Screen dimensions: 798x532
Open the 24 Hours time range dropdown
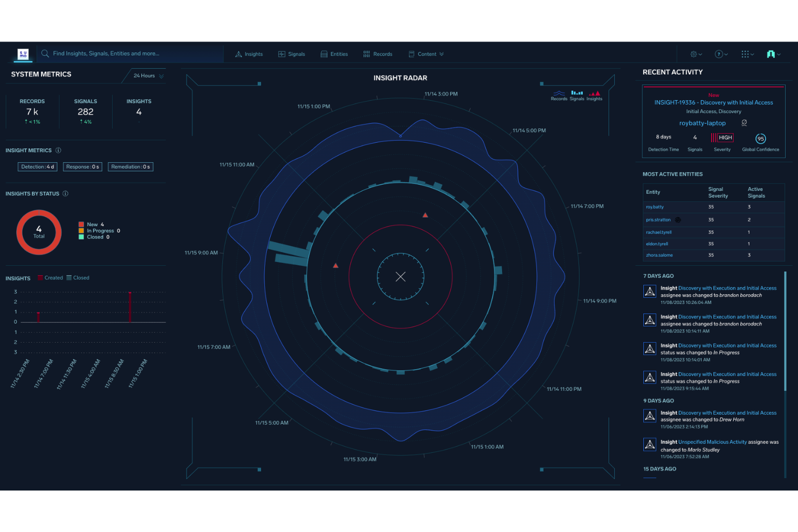point(145,75)
